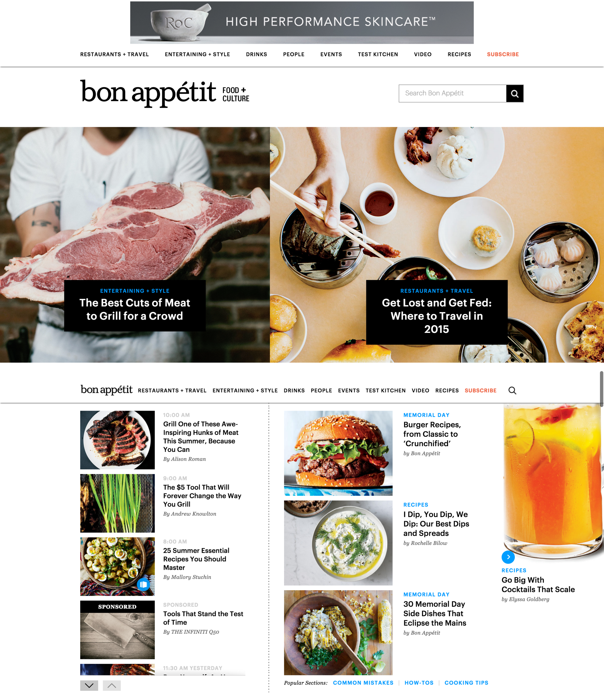The width and height of the screenshot is (604, 700).
Task: Click the small bon appétit logo in sticky nav
Action: coord(106,390)
